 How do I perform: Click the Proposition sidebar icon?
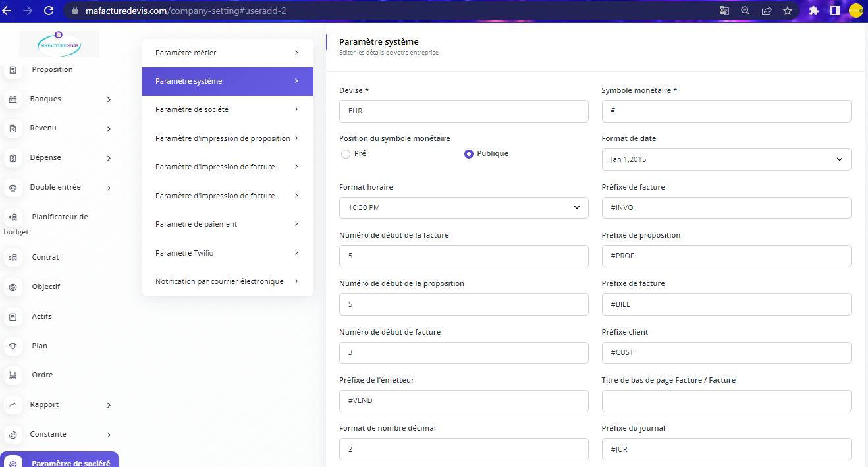pos(13,70)
